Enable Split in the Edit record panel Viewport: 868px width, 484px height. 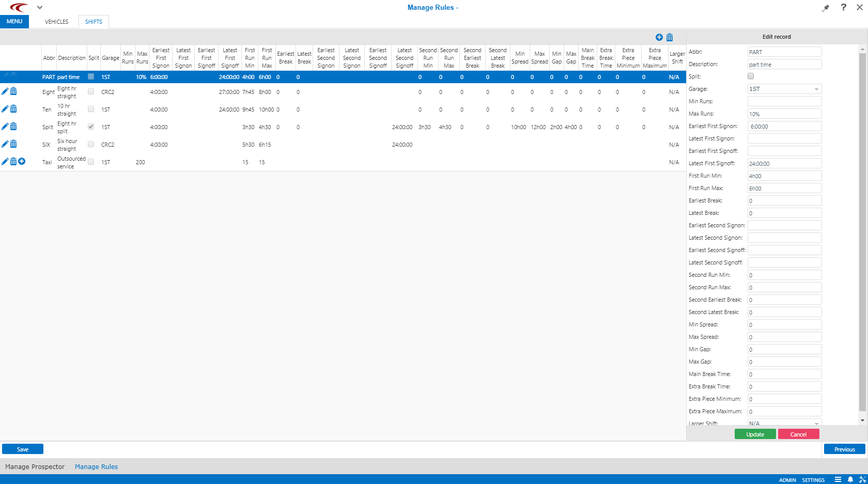coord(750,75)
